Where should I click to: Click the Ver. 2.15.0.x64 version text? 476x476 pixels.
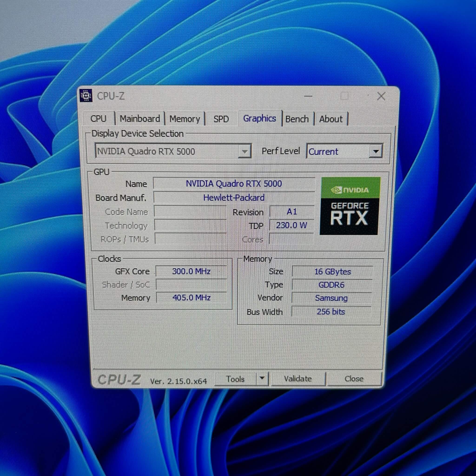click(x=178, y=381)
